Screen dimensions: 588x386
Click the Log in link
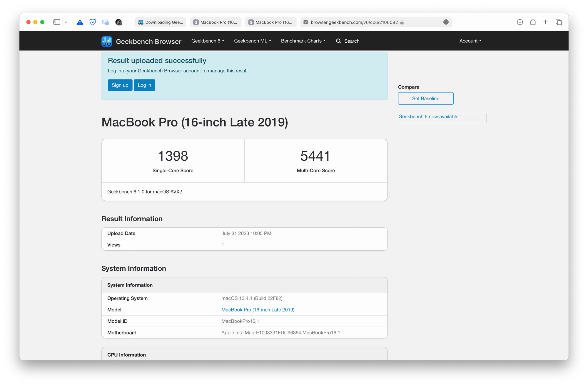click(x=144, y=85)
